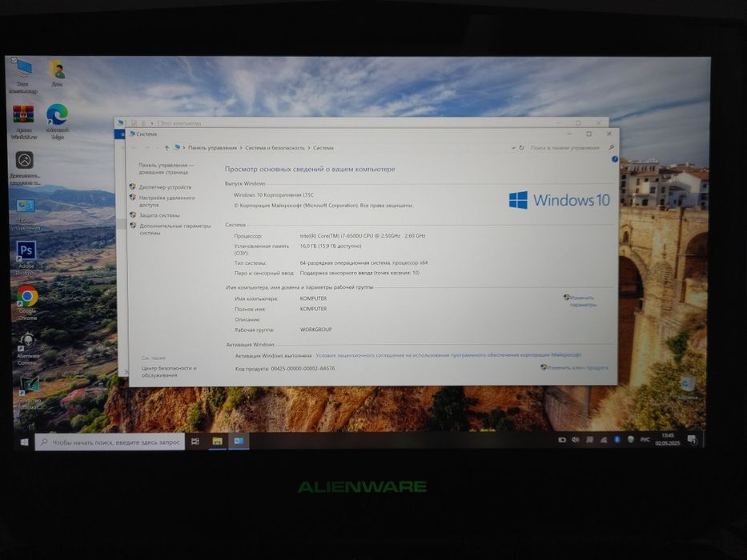Go up one level with the up arrow
Image resolution: width=747 pixels, height=560 pixels.
pyautogui.click(x=167, y=148)
